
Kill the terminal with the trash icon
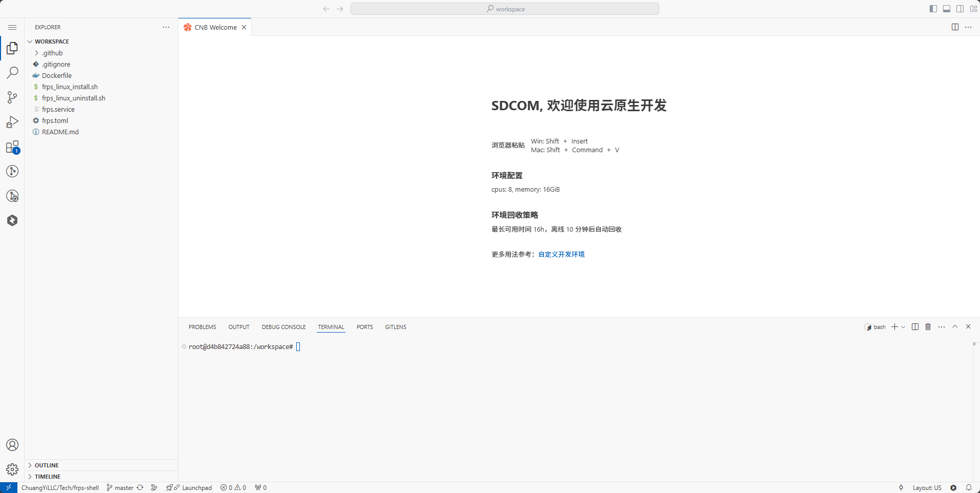(x=928, y=326)
